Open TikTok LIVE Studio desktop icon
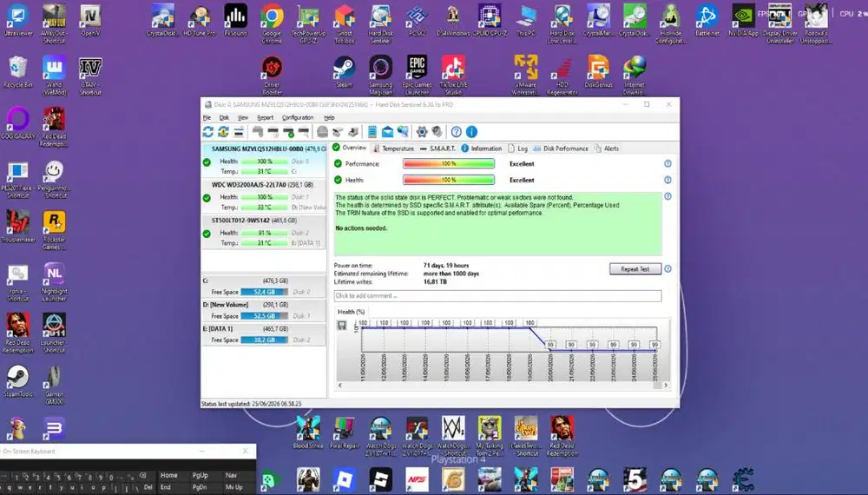 [x=453, y=74]
